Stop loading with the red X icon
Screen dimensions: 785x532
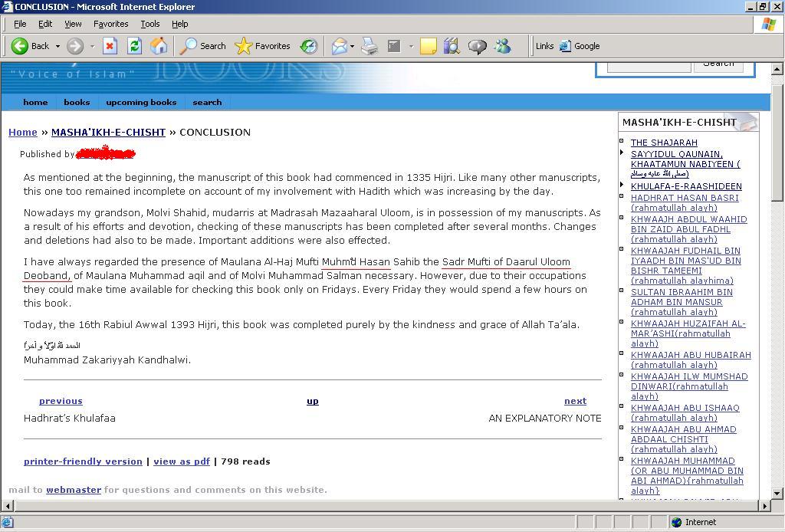click(x=110, y=46)
